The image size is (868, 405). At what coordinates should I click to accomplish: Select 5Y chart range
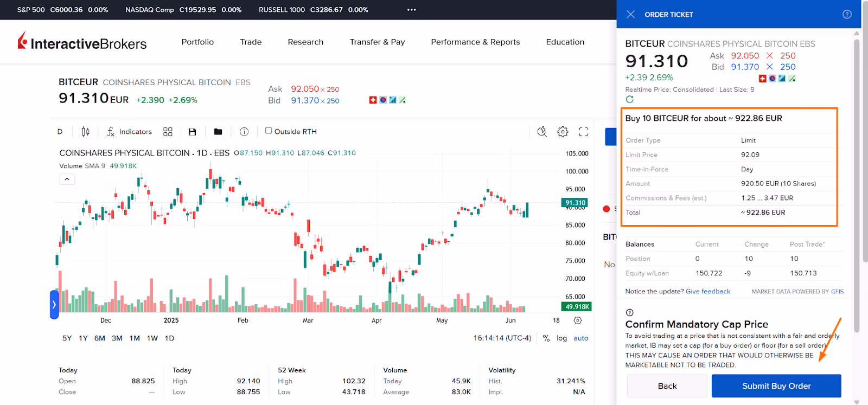tap(67, 338)
